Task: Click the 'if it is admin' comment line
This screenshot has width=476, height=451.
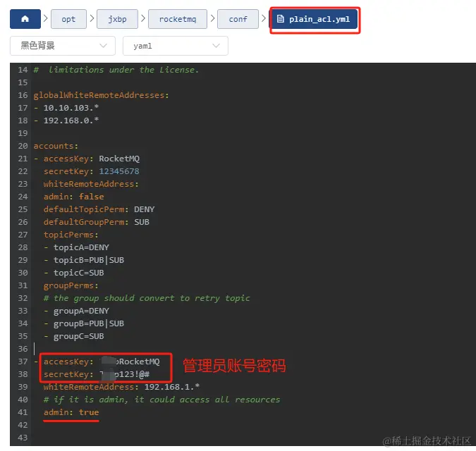Action: pos(161,400)
